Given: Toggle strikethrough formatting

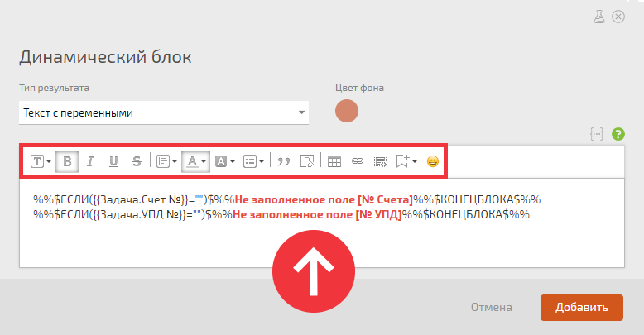Looking at the screenshot, I should [137, 161].
